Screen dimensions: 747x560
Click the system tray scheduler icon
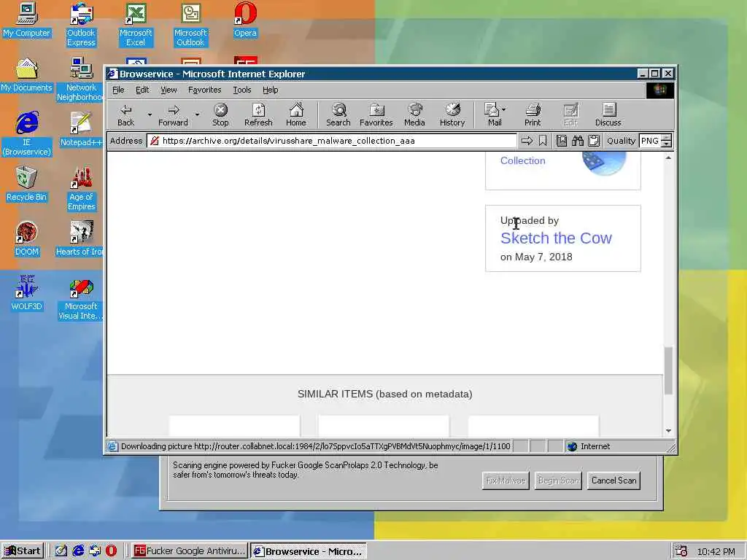(681, 551)
